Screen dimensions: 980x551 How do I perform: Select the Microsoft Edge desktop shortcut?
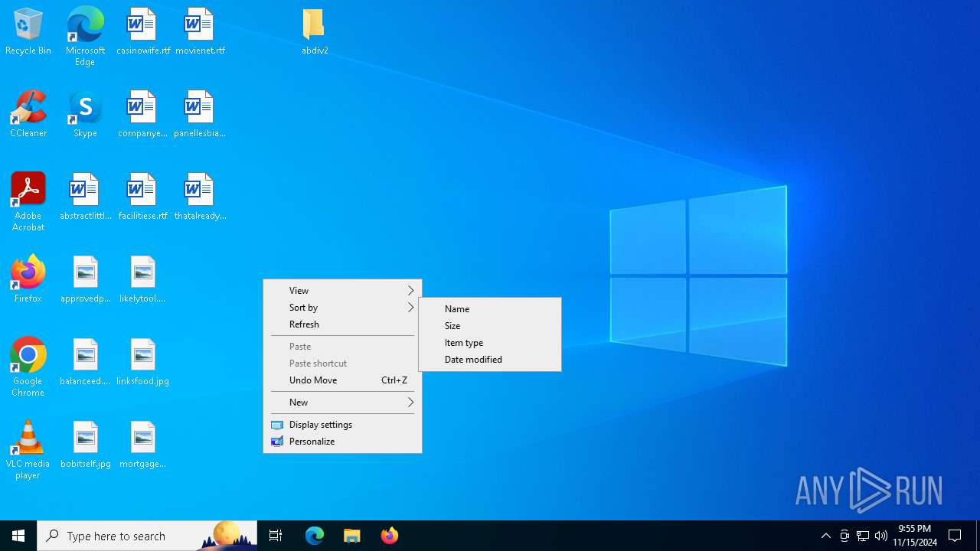coord(85,37)
